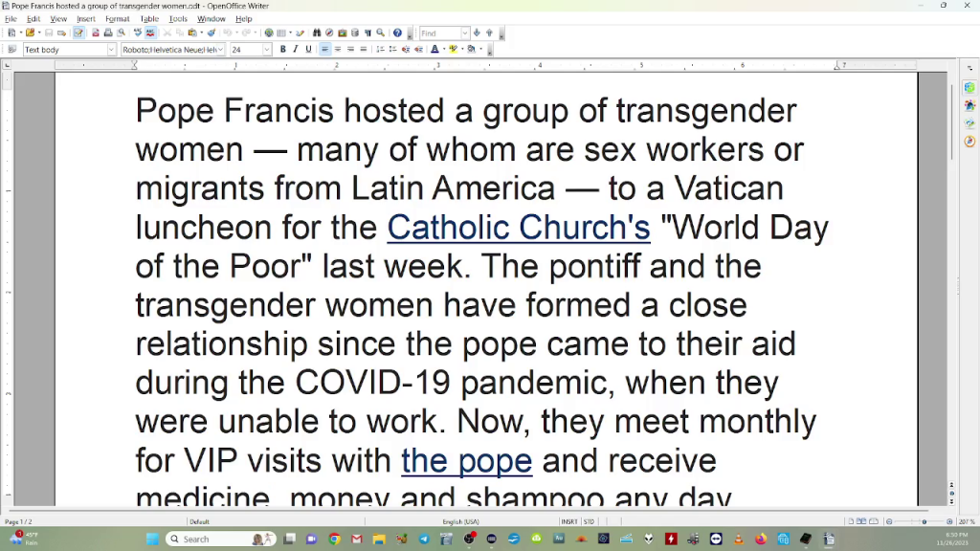Expand the Find box history dropdown
Screen dimensions: 980x551
click(x=464, y=33)
